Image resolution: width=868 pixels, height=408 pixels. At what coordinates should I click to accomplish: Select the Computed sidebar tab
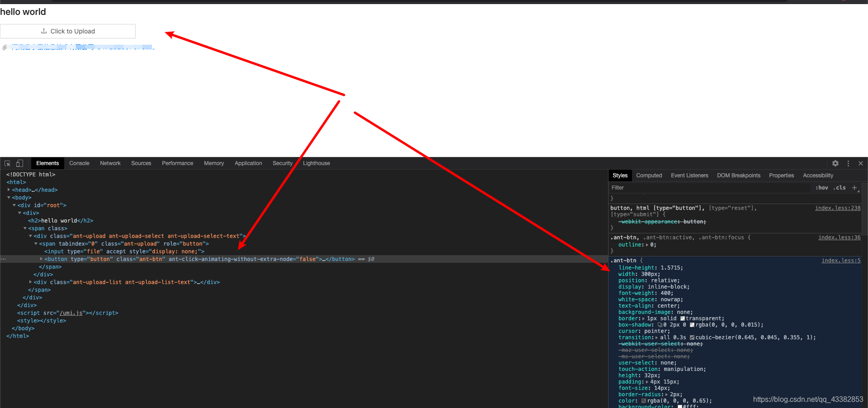[649, 176]
